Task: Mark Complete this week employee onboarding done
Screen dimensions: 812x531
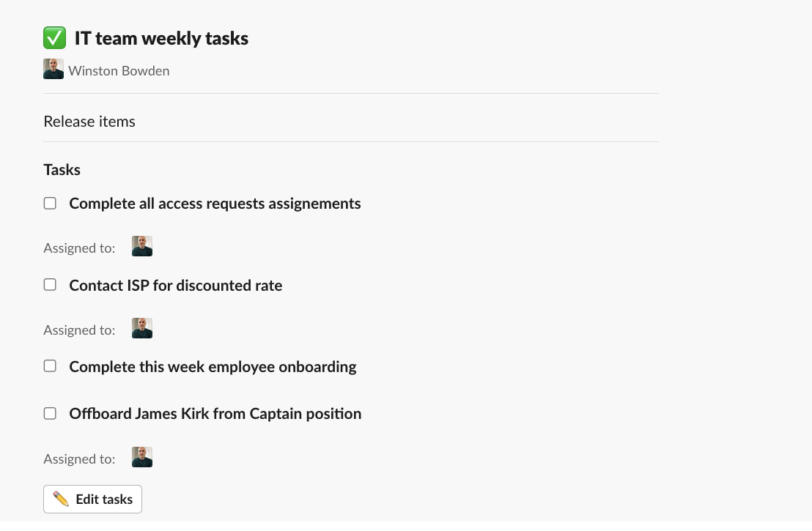Action: [x=50, y=366]
